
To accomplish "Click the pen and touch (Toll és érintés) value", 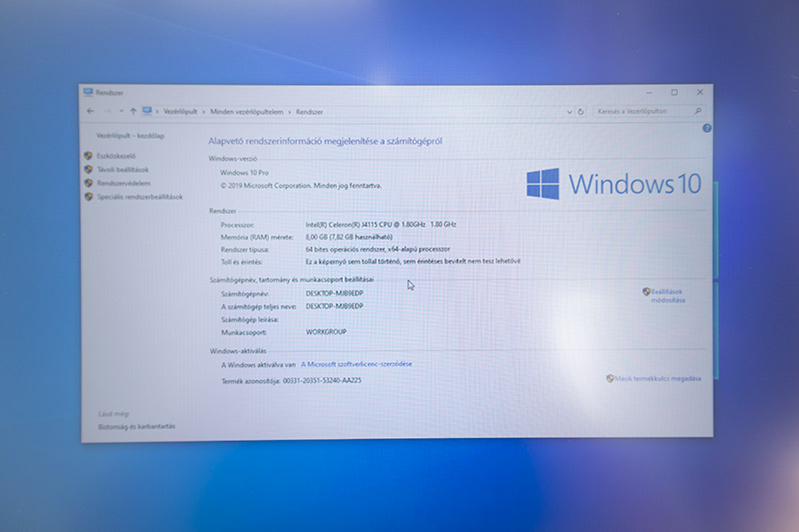I will tap(412, 262).
